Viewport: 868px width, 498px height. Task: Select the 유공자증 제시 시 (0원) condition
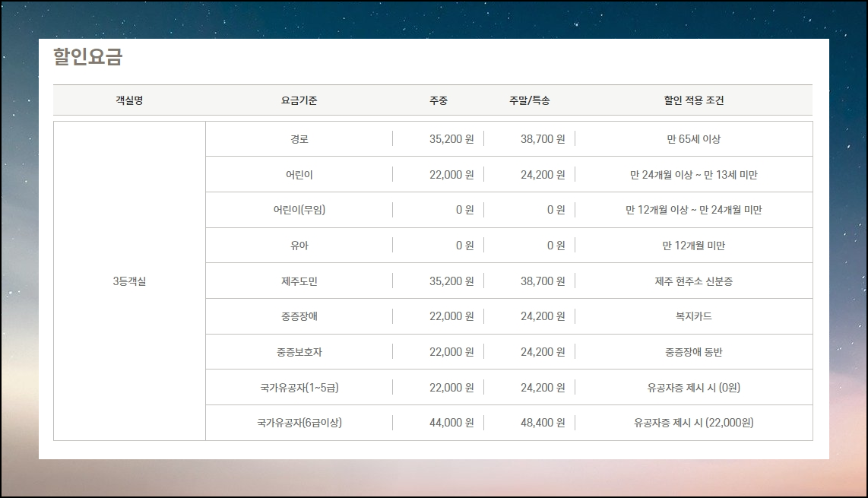(x=694, y=387)
